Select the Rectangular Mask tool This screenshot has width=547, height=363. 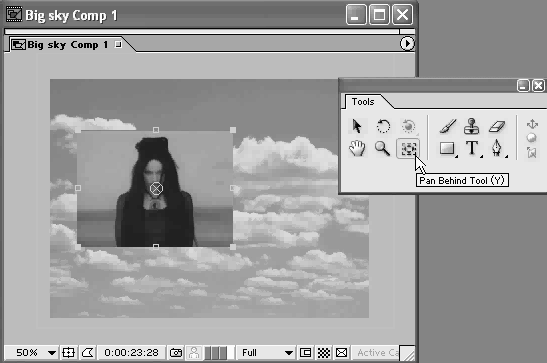point(447,148)
